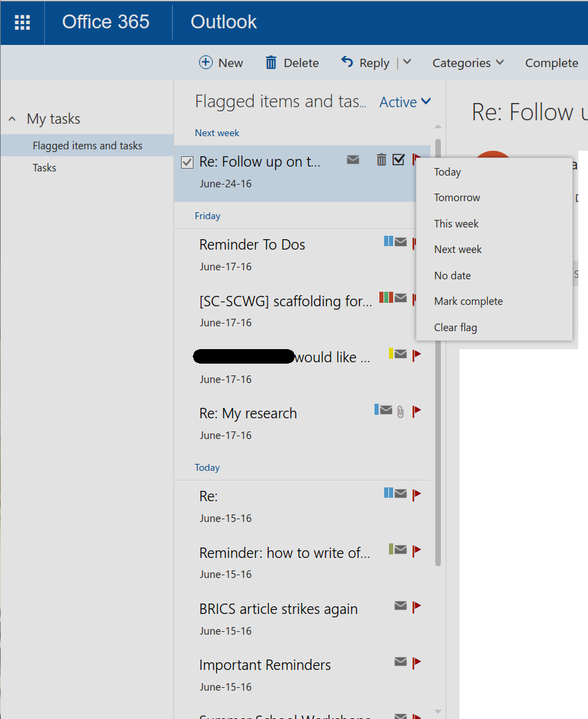Click the flag icon on Re: Follow up item
588x719 pixels.
click(x=416, y=160)
